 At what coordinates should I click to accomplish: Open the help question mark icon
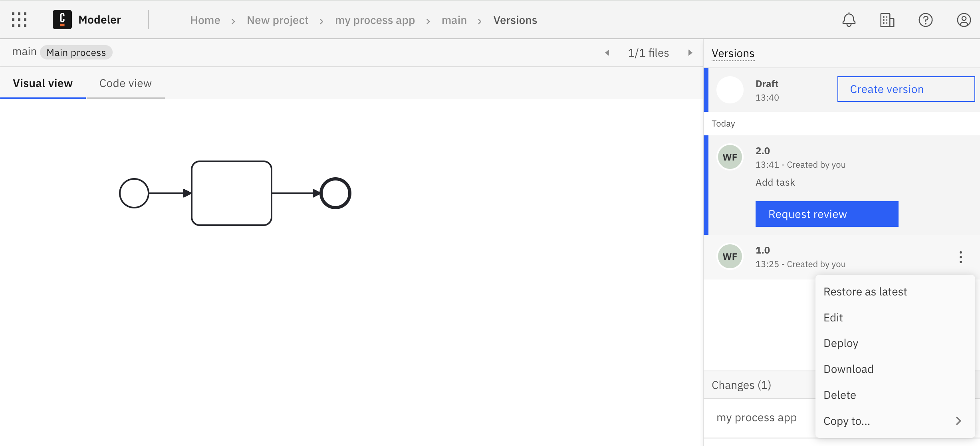click(x=925, y=20)
